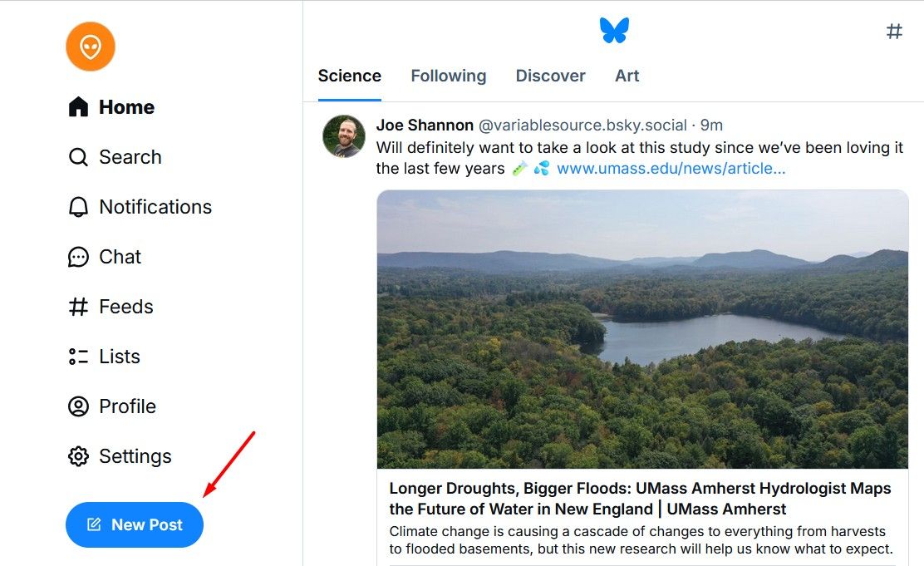Viewport: 924px width, 566px height.
Task: Click the Lists icon in sidebar
Action: 78,357
